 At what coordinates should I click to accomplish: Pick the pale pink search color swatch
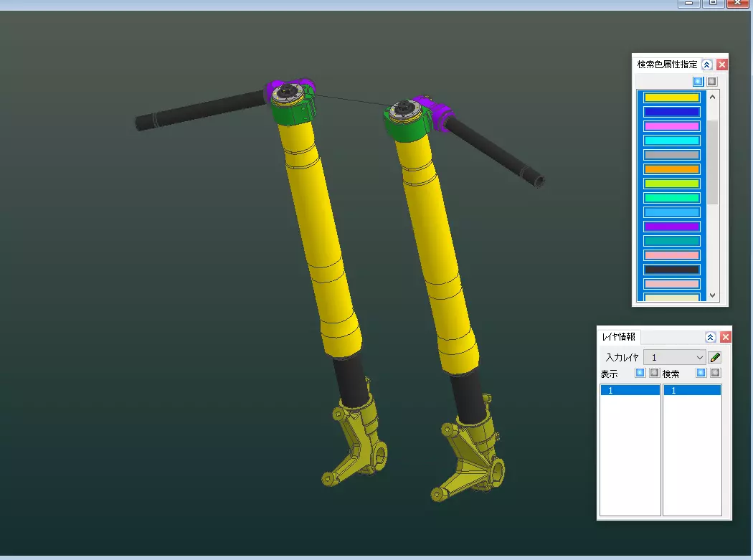[671, 284]
